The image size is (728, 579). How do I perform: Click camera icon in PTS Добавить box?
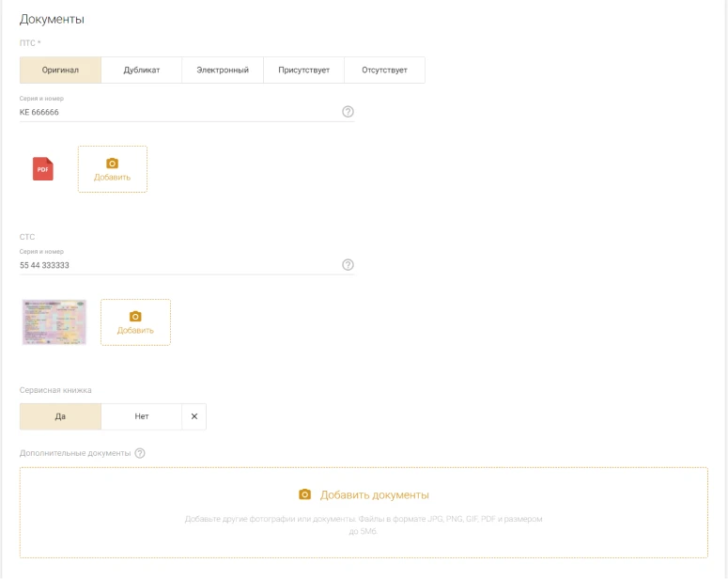coord(113,163)
